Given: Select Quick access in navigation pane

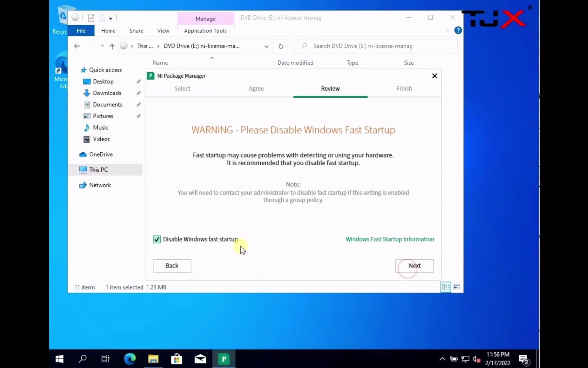Looking at the screenshot, I should pos(105,70).
